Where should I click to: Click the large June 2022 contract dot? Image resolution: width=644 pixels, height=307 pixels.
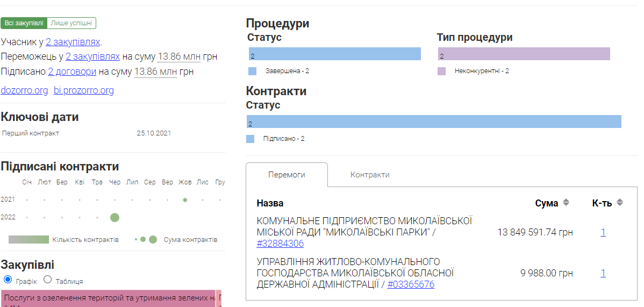(x=115, y=217)
